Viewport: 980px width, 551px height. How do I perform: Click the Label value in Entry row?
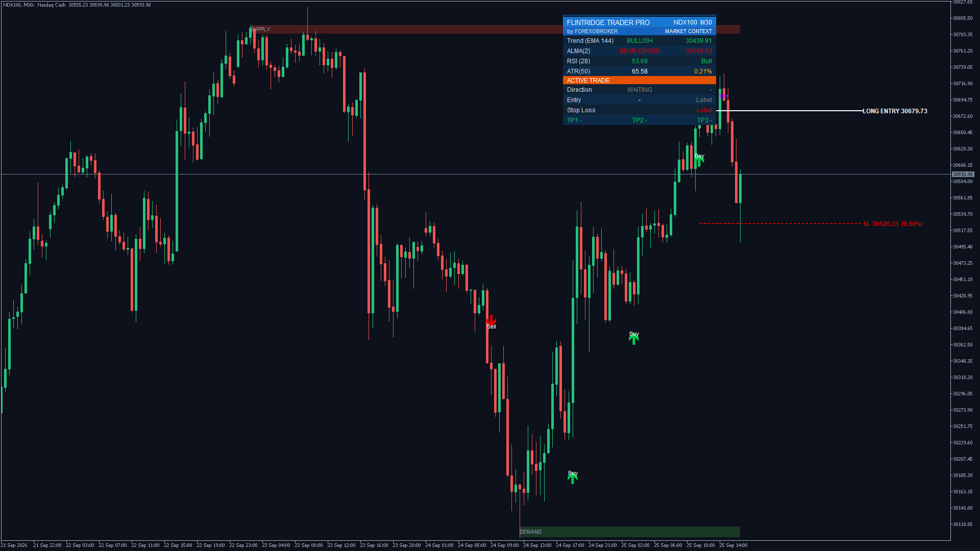(x=704, y=100)
